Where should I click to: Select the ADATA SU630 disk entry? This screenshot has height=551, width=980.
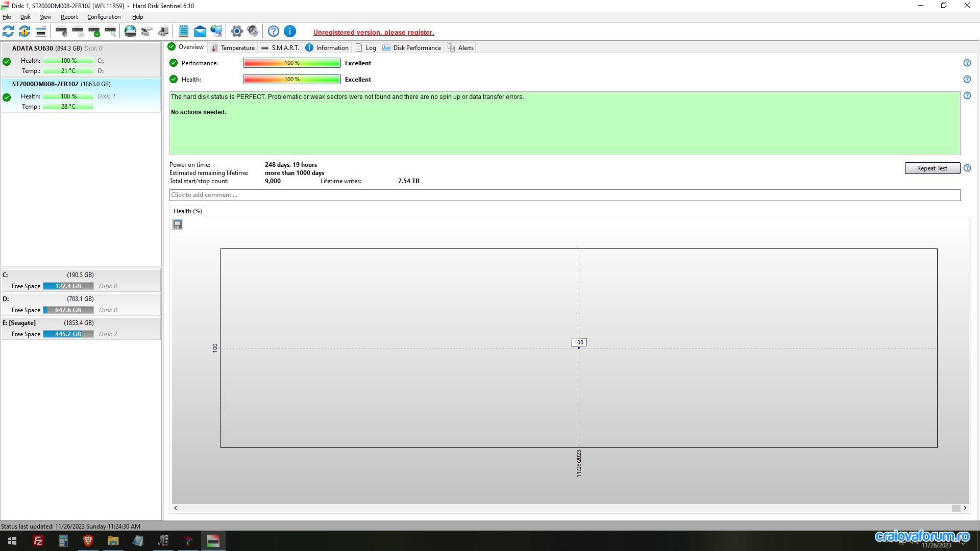81,60
